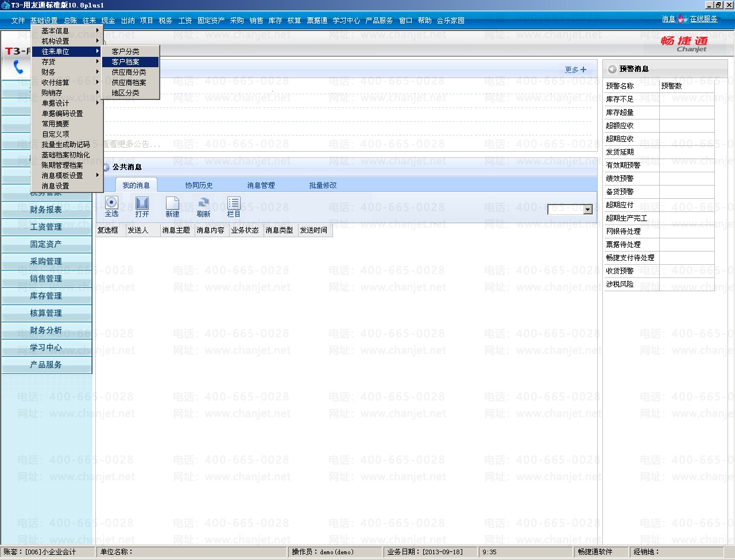This screenshot has width=735, height=560.
Task: Select 供应商分类 from the submenu
Action: (130, 72)
